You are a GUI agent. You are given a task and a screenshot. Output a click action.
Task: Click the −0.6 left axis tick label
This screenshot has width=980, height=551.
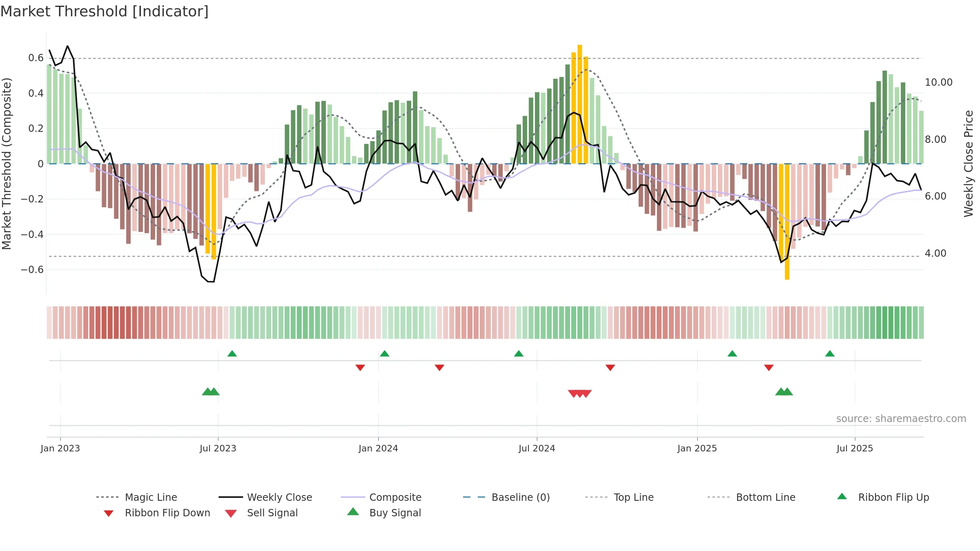pos(32,270)
